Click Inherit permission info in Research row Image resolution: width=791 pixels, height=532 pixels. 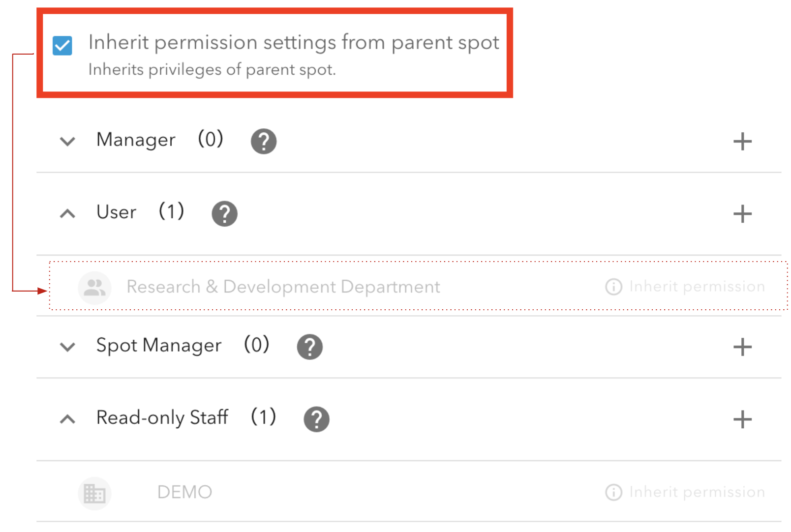click(x=685, y=287)
